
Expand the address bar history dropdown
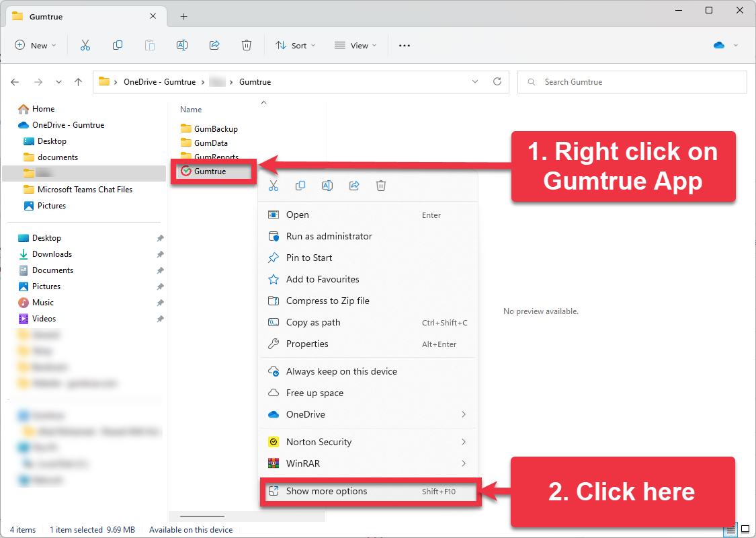coord(475,81)
